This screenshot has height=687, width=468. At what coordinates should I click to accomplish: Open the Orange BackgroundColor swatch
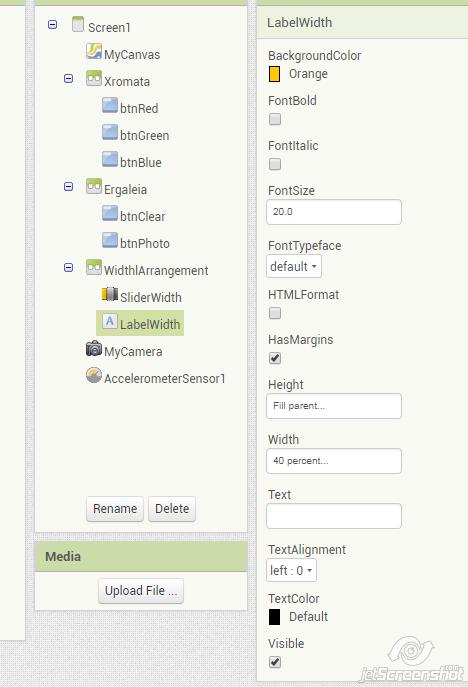click(x=274, y=74)
